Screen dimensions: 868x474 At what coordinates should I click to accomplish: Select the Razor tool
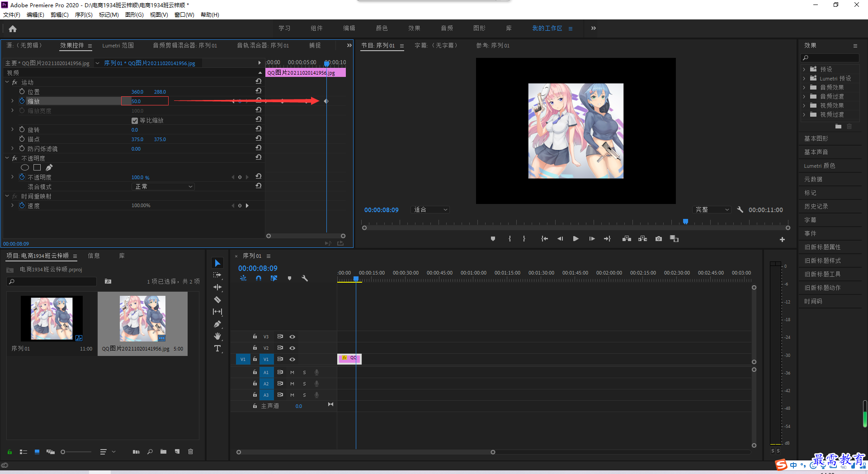coord(217,299)
